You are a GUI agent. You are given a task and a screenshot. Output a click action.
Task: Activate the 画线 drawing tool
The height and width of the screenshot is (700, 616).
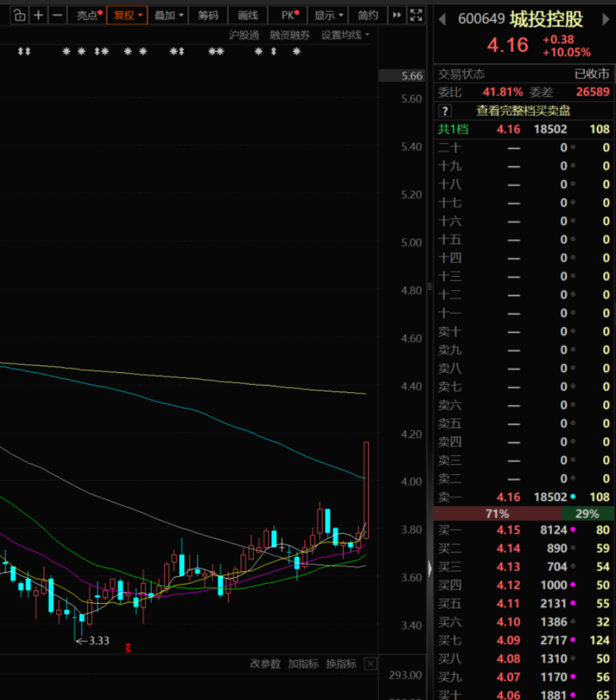[x=247, y=16]
